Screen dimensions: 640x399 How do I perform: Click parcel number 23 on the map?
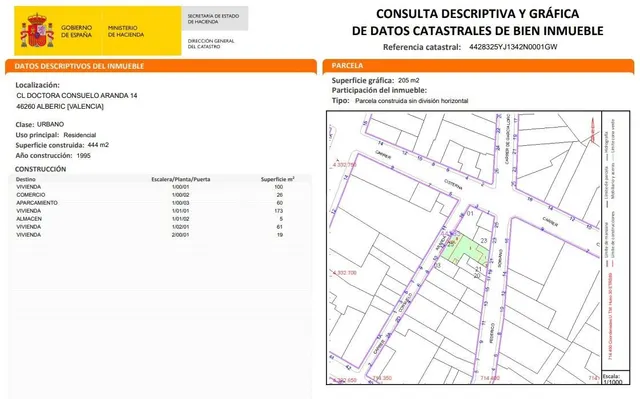pos(484,241)
